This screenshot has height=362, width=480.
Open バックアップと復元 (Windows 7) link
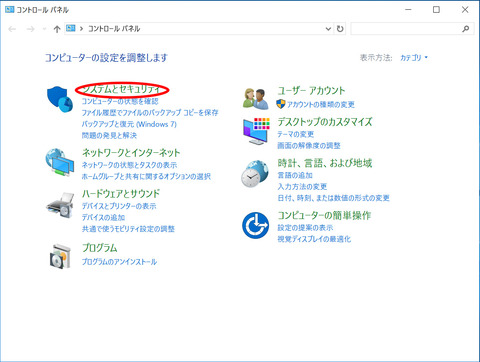(129, 124)
